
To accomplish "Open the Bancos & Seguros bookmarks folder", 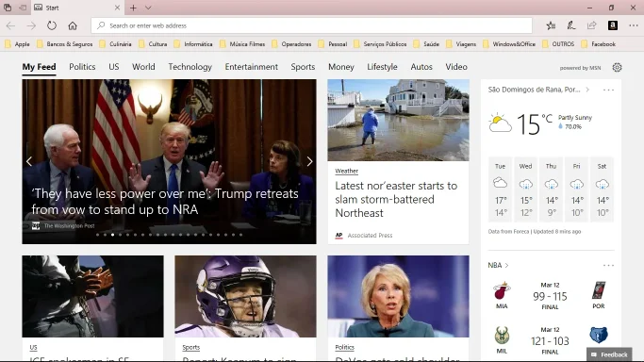I will pos(64,44).
